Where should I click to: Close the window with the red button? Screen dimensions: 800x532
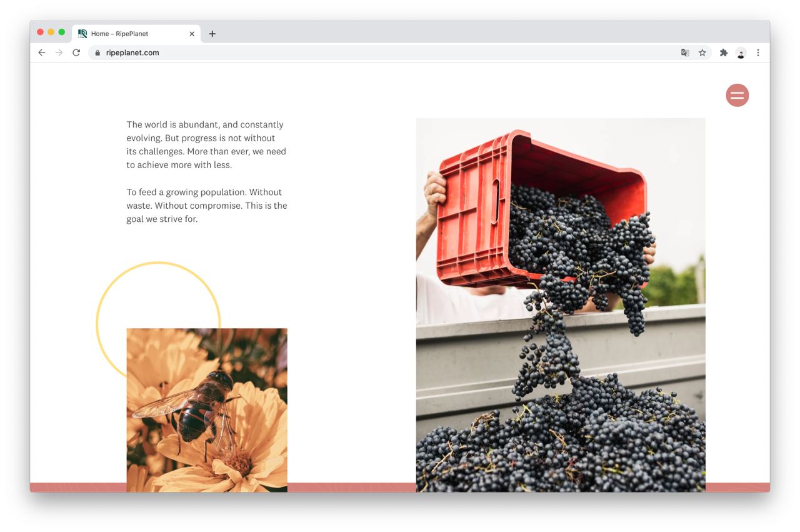[41, 32]
